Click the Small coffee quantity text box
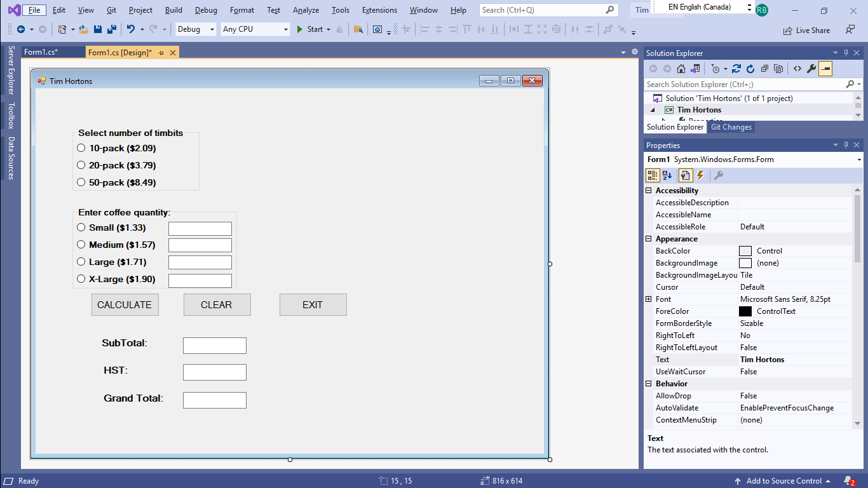This screenshot has width=868, height=488. [x=200, y=229]
